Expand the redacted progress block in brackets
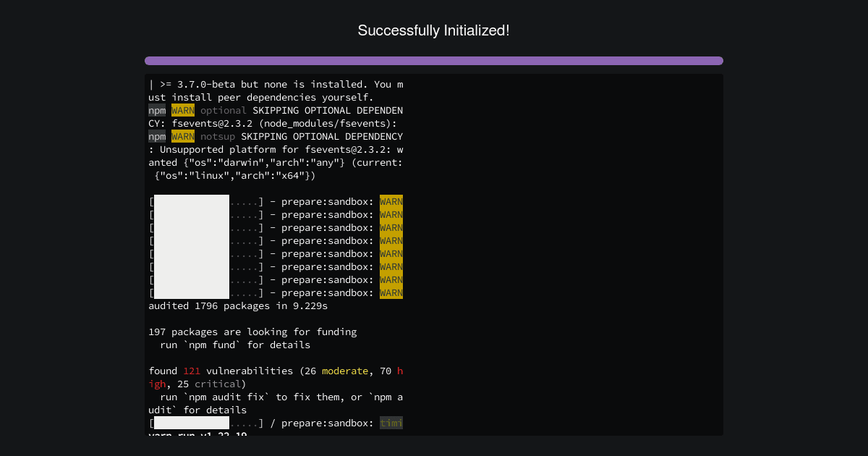The image size is (868, 456). [x=190, y=246]
